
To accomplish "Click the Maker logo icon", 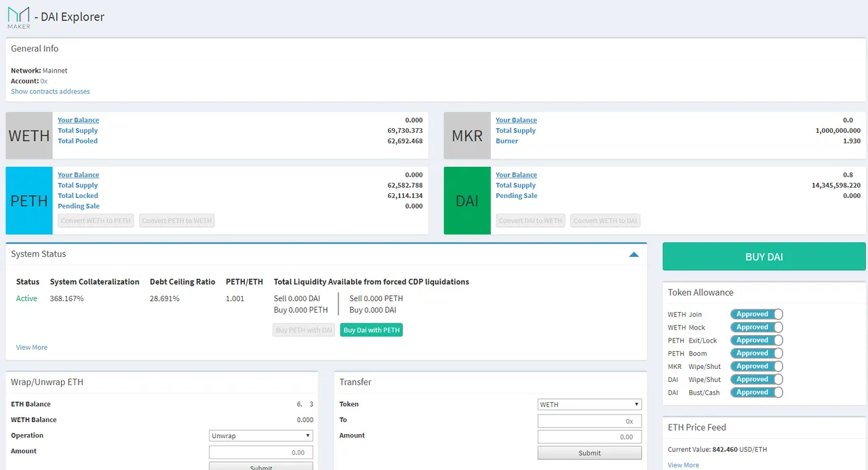I will pyautogui.click(x=19, y=18).
